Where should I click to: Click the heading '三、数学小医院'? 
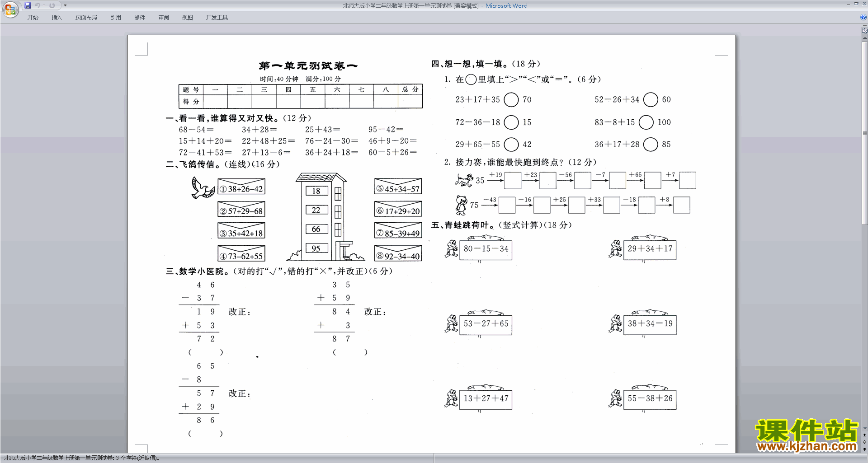click(197, 271)
